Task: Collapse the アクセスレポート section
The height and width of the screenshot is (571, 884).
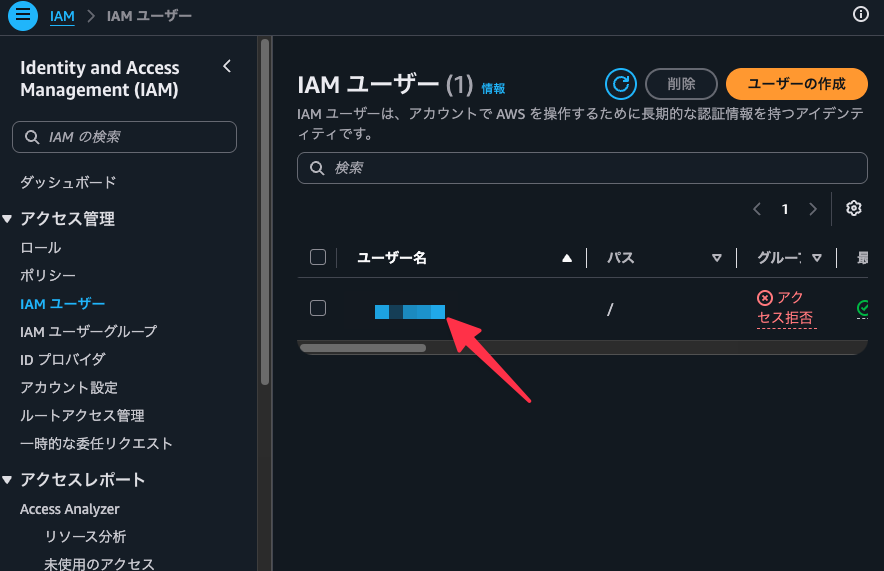Action: point(7,480)
